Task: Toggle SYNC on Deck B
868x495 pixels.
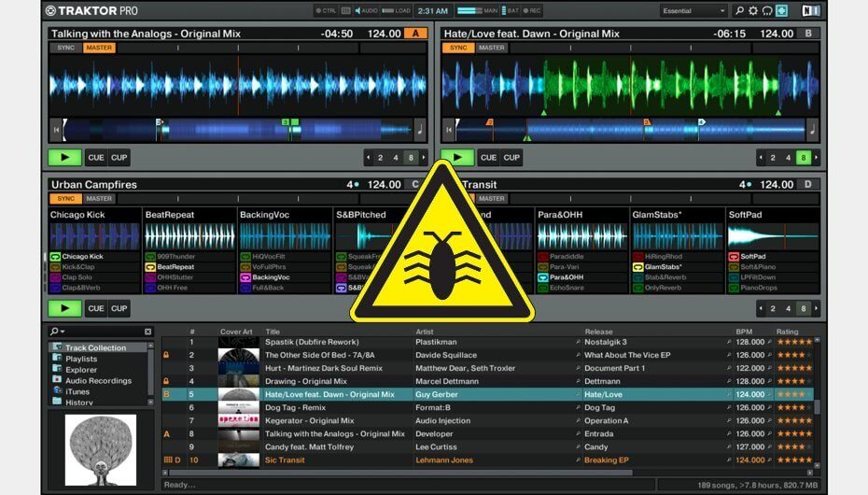Action: click(x=458, y=48)
